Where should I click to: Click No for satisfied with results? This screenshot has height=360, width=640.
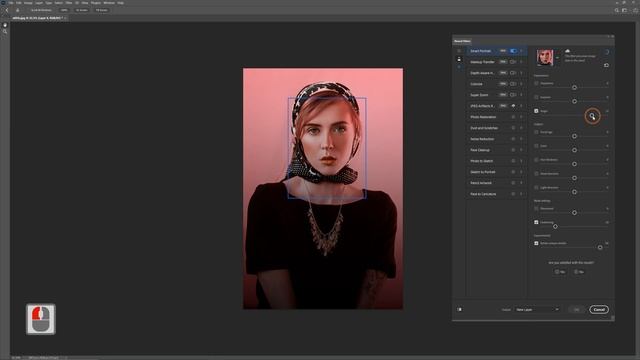(579, 271)
